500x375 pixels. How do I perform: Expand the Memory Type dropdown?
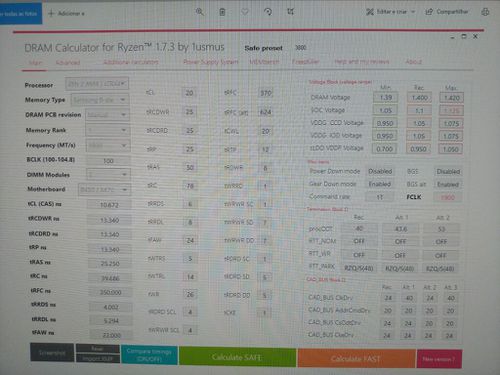click(x=100, y=100)
